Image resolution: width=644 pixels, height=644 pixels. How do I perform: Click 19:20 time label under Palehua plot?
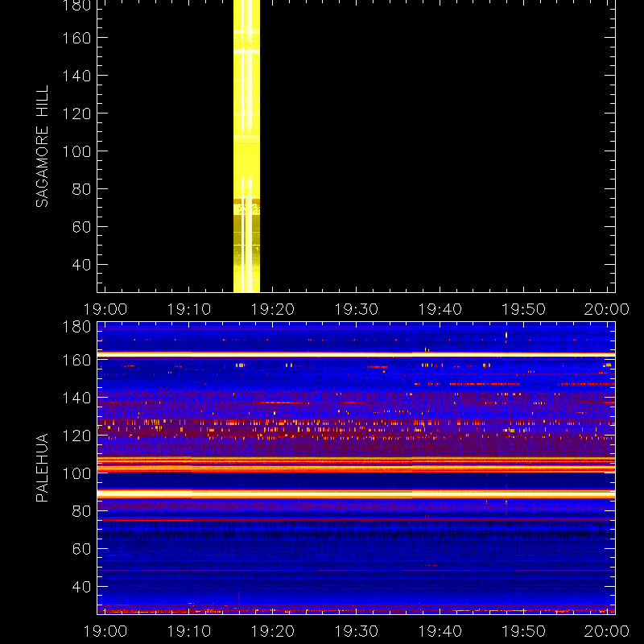click(272, 631)
